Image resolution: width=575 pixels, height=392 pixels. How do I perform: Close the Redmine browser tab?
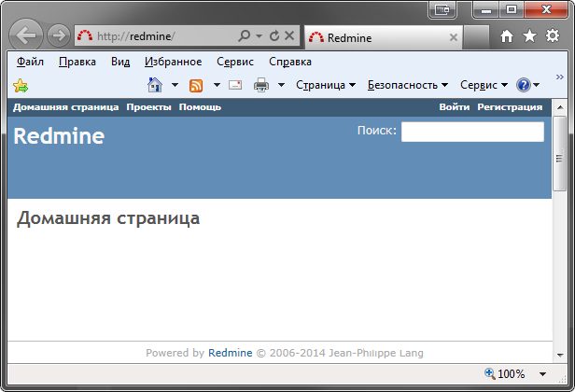(x=454, y=37)
